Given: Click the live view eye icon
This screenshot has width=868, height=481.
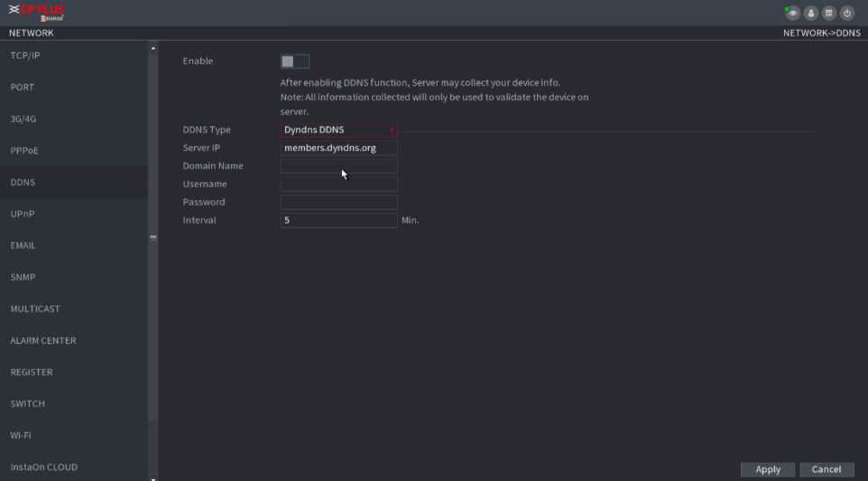Looking at the screenshot, I should click(792, 13).
